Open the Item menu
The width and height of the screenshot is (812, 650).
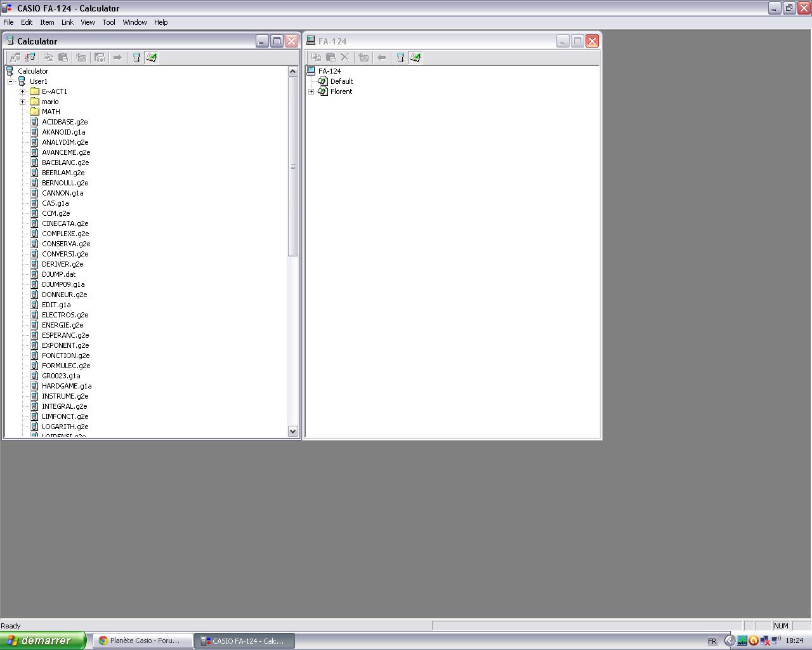(47, 22)
